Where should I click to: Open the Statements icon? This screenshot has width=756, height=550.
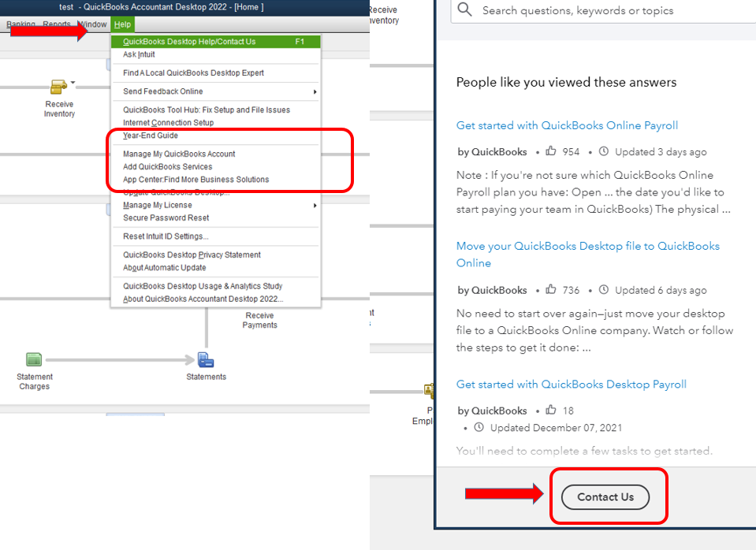[x=206, y=359]
